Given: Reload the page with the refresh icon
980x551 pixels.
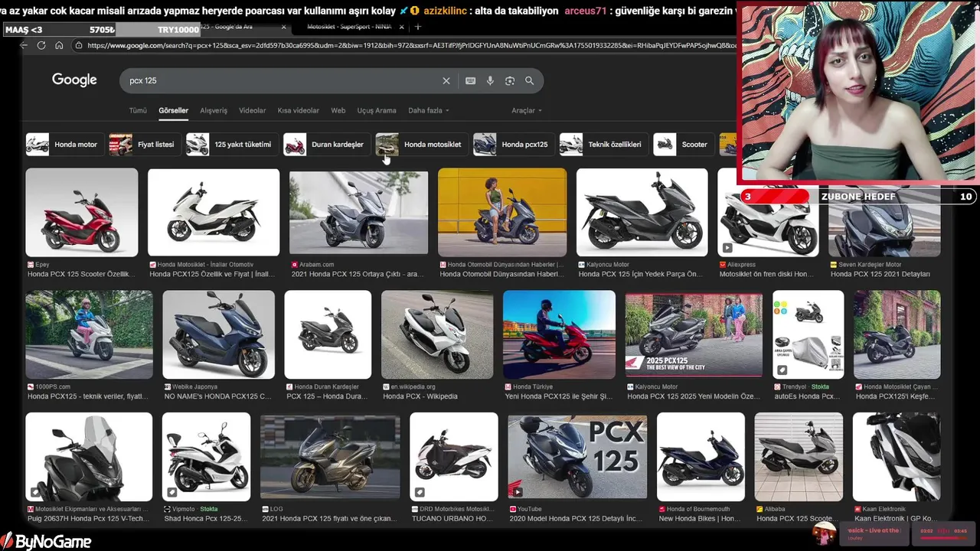Looking at the screenshot, I should click(41, 45).
